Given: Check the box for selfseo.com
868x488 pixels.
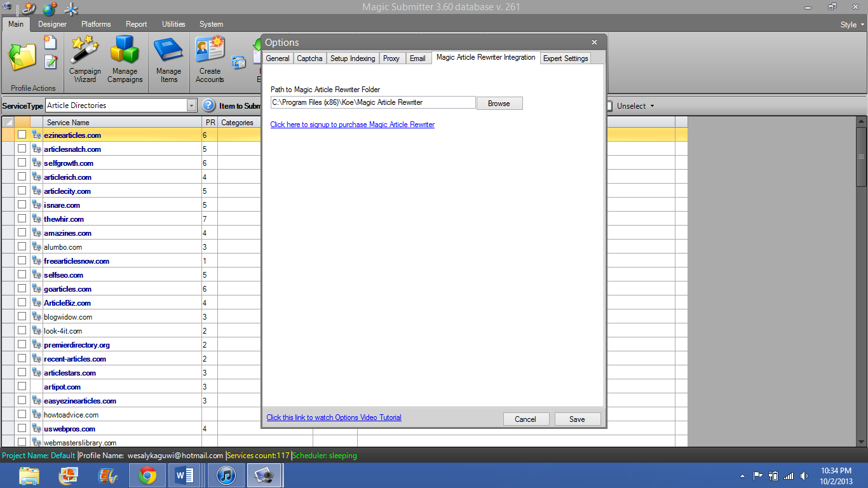Looking at the screenshot, I should click(x=22, y=274).
